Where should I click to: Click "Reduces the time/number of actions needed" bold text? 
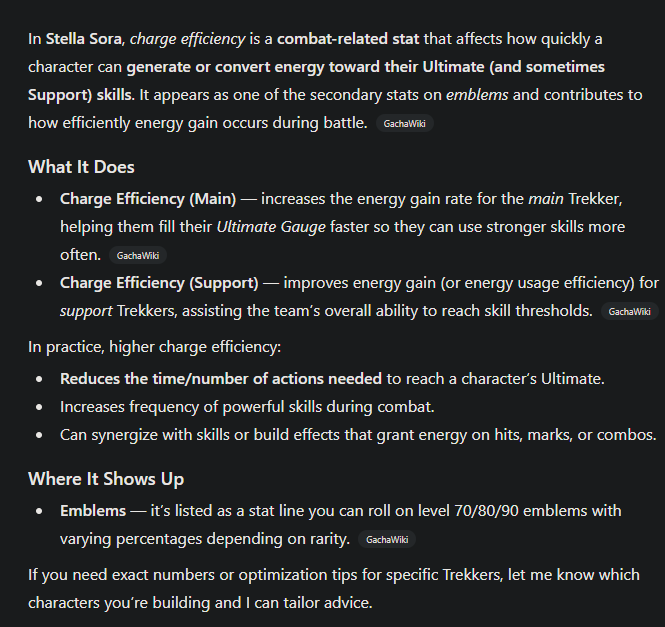pyautogui.click(x=221, y=379)
